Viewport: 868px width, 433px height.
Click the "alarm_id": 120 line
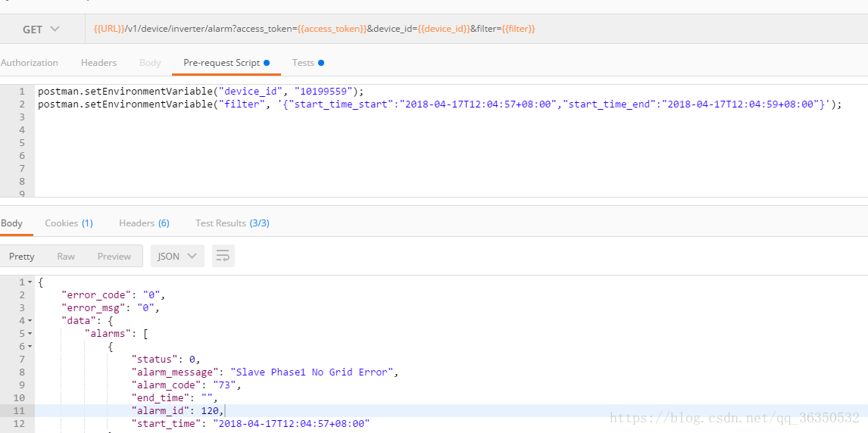(x=177, y=410)
